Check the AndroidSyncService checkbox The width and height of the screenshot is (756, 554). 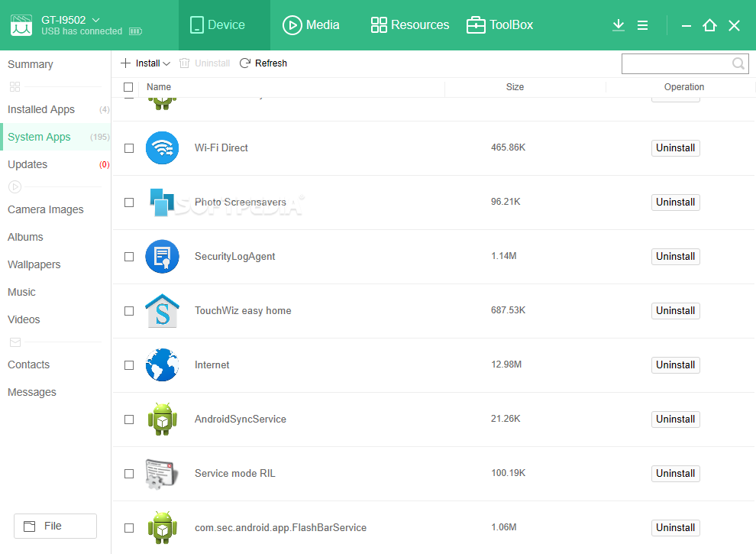pos(129,420)
